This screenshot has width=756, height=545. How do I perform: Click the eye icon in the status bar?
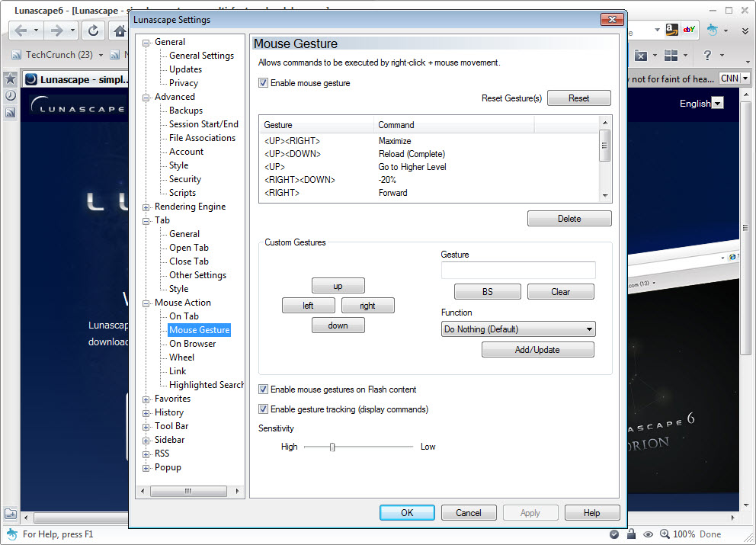648,534
